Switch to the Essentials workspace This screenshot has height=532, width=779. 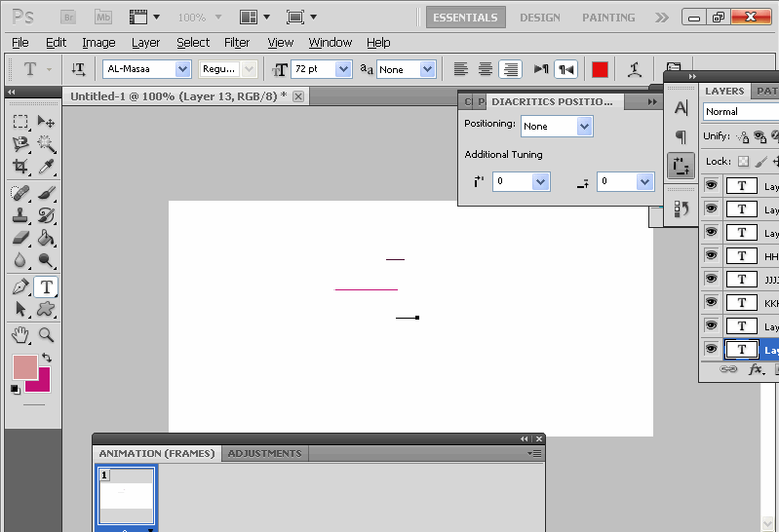tap(465, 18)
